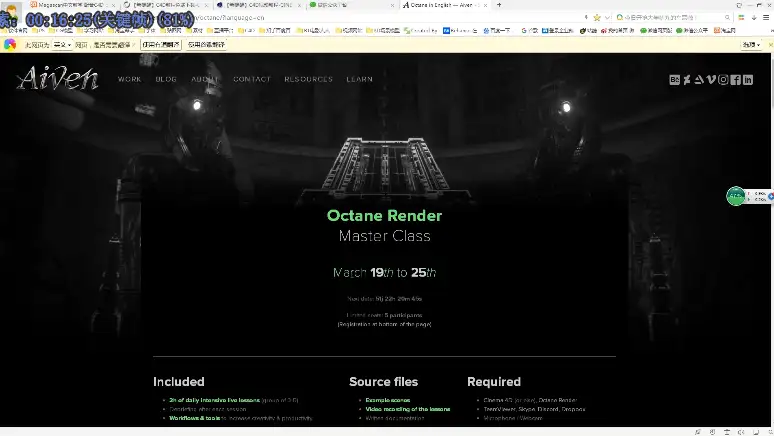Switch to the green-icon browser tab
The width and height of the screenshot is (774, 436).
click(351, 5)
